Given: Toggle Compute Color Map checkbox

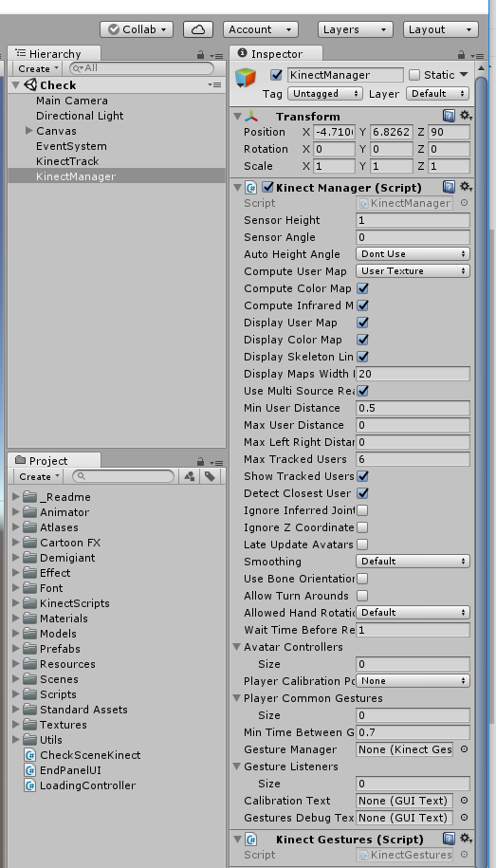Looking at the screenshot, I should (x=362, y=288).
